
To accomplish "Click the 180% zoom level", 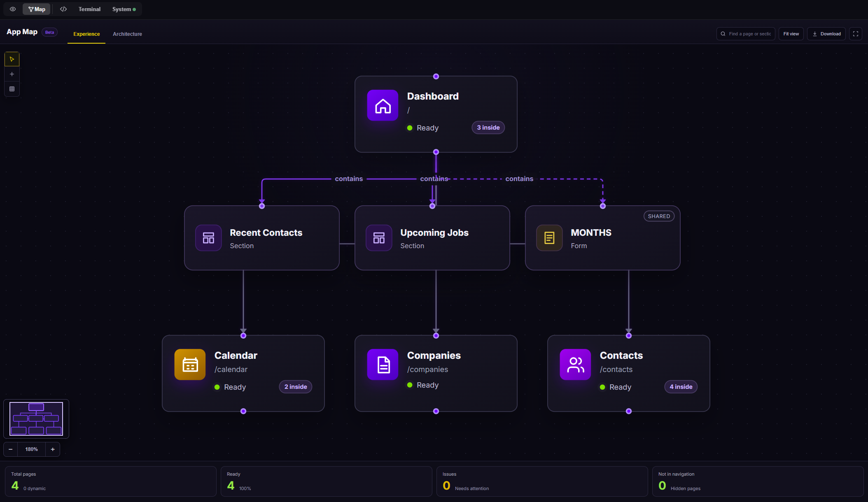I will [31, 449].
